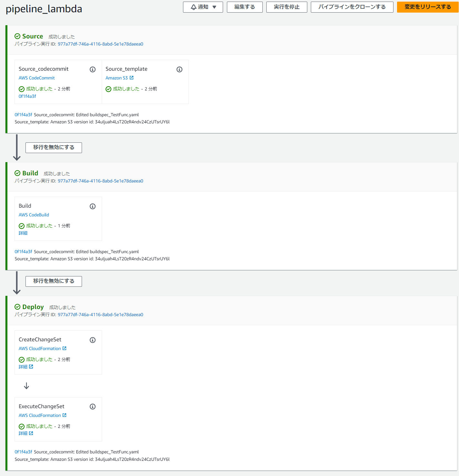Click the Source_template action name

(x=127, y=69)
